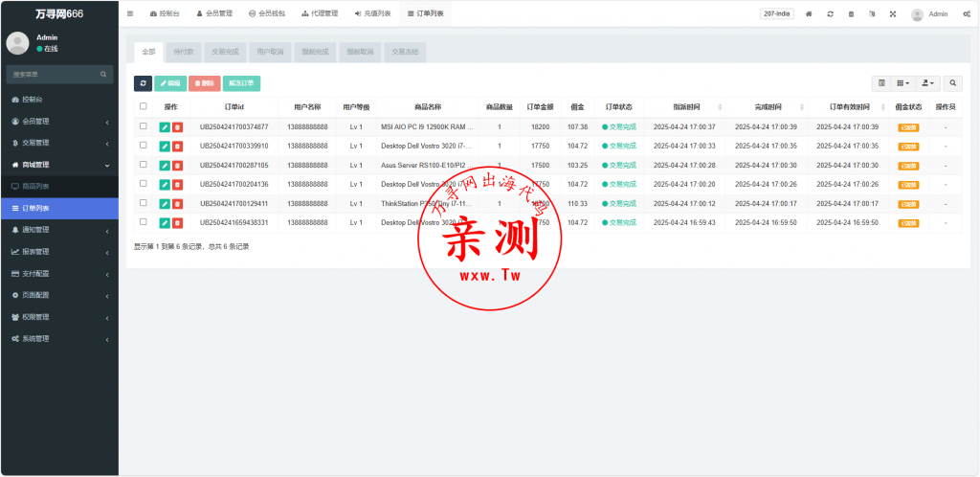Delete order UB2504241700374877 with the red trash icon
Image resolution: width=980 pixels, height=477 pixels.
coord(177,126)
